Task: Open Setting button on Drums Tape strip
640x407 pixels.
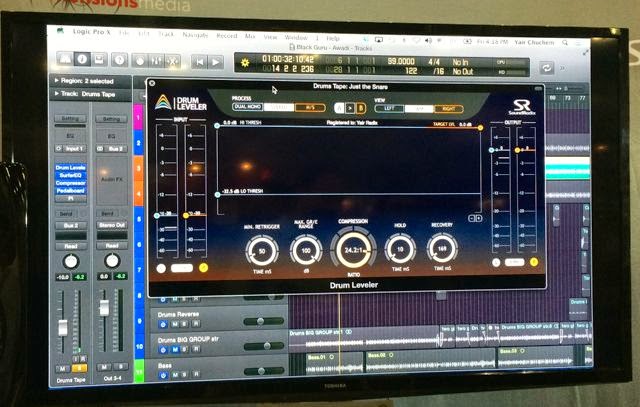Action: (x=70, y=118)
